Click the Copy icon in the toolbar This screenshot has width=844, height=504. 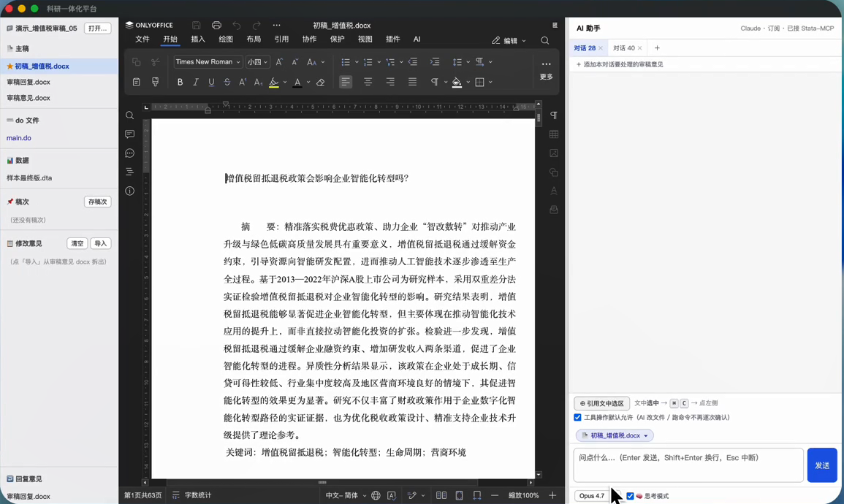pyautogui.click(x=136, y=62)
